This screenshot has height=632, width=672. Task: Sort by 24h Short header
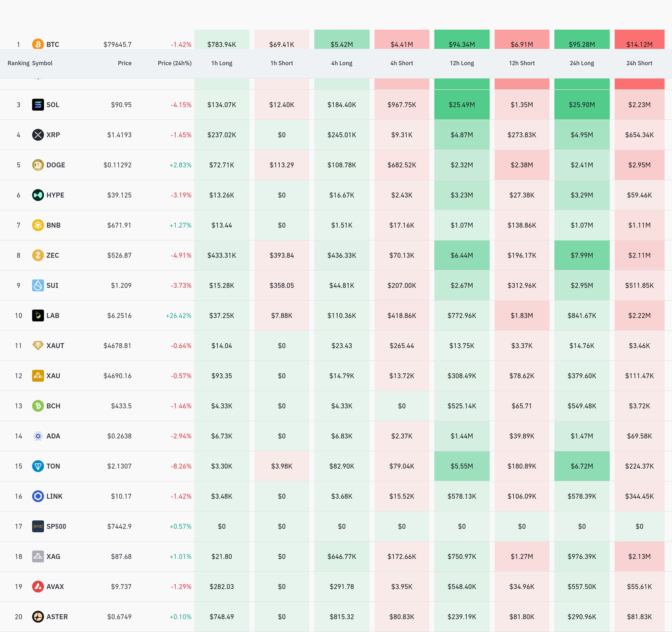tap(639, 63)
